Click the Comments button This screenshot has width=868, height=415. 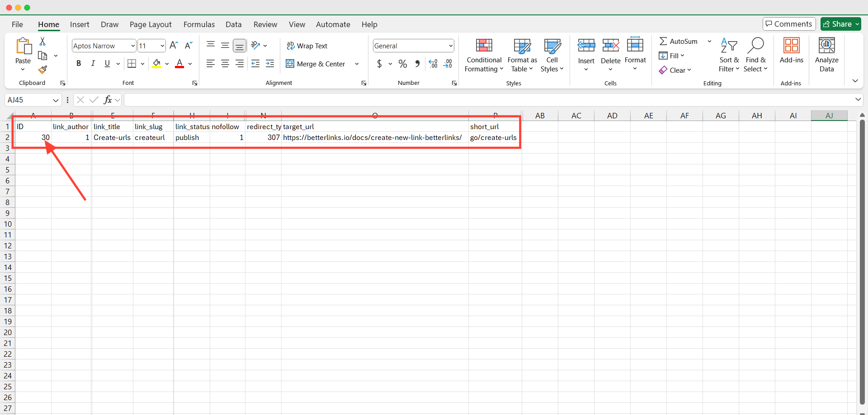click(789, 24)
